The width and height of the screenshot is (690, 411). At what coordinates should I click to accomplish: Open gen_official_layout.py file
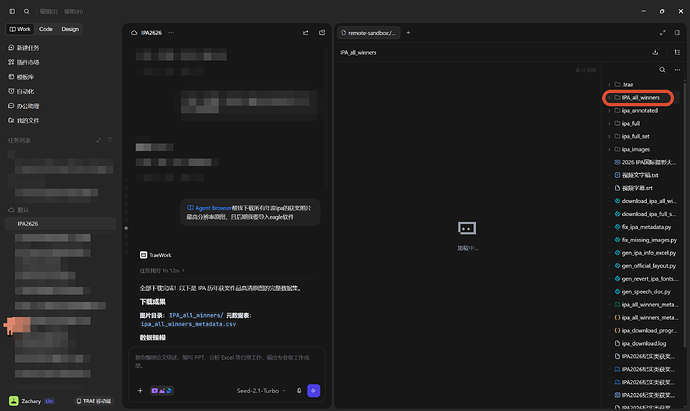[643, 266]
